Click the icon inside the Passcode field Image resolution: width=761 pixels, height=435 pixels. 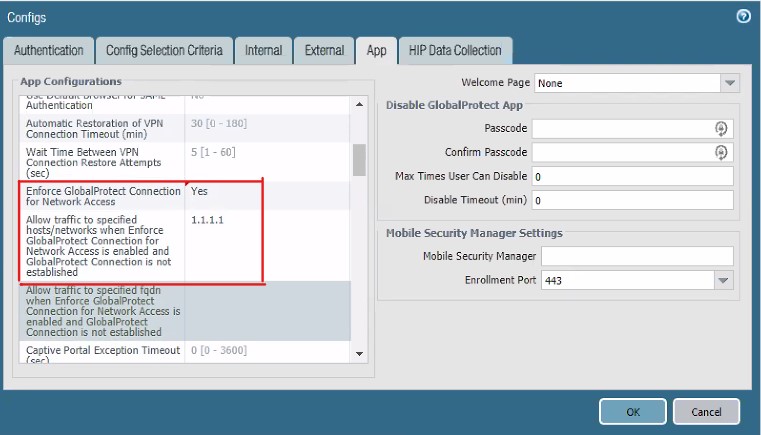[x=720, y=128]
